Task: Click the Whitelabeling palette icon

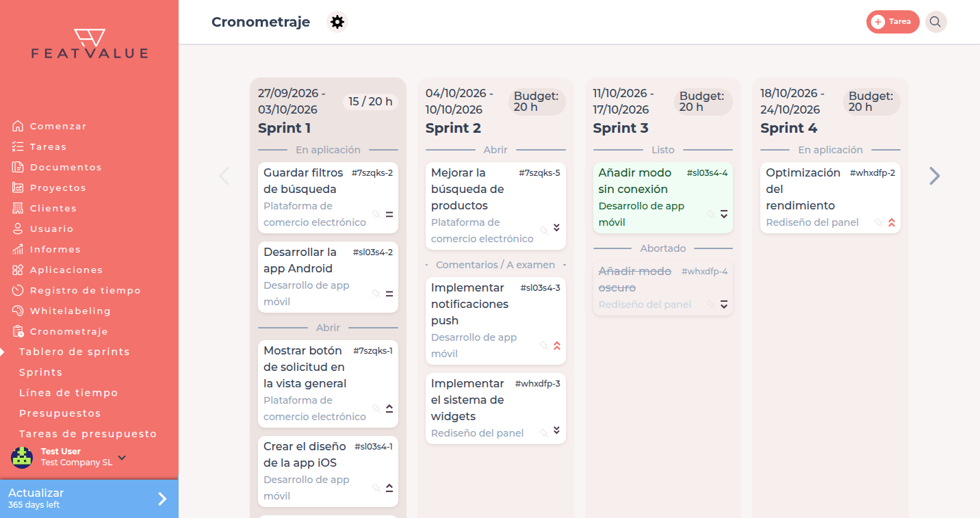Action: [18, 311]
